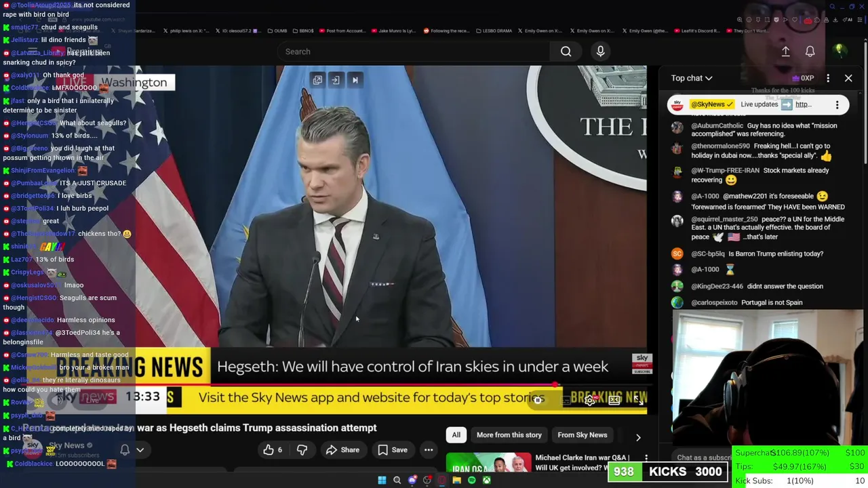Expand the subscription notification bell dropdown
868x488 pixels.
(132, 449)
